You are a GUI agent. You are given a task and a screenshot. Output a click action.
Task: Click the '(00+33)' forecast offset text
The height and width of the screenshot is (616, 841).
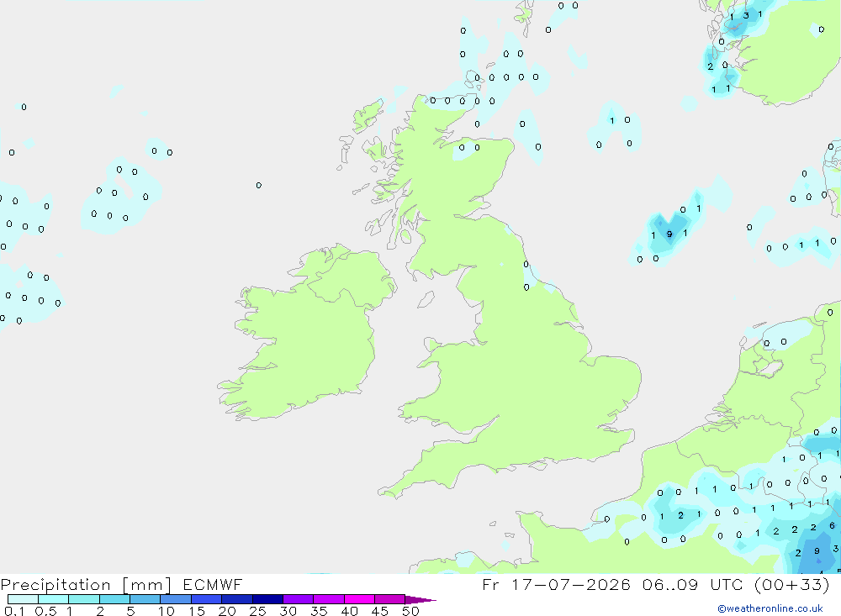click(x=791, y=584)
